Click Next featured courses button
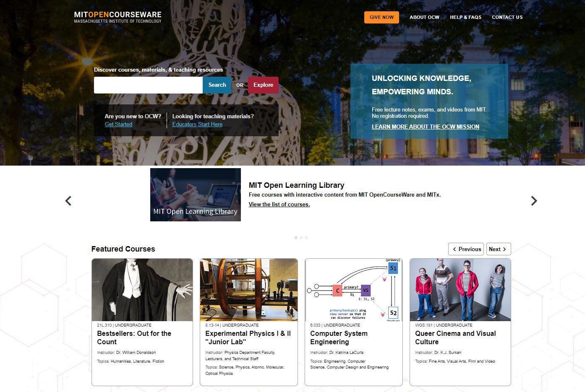 [499, 249]
